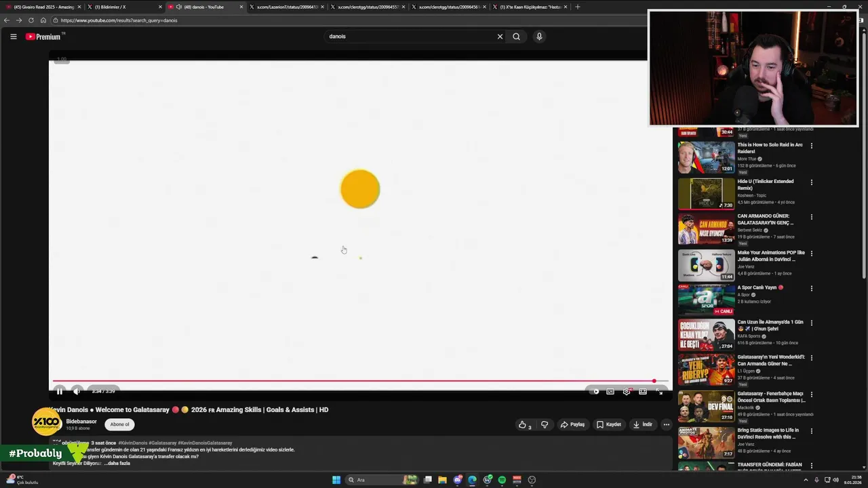Open 'Make Your Animations POP' video thumbnail

click(x=706, y=265)
